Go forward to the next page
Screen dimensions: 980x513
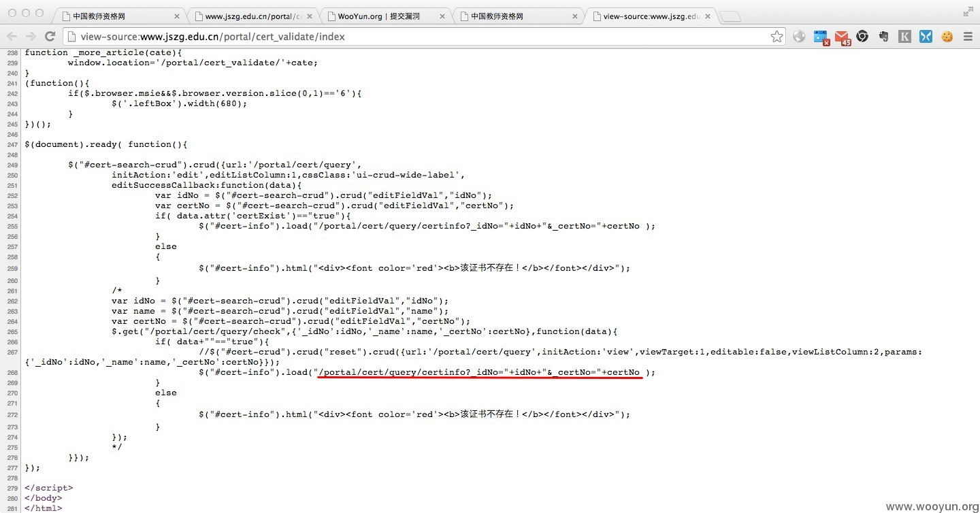[31, 37]
